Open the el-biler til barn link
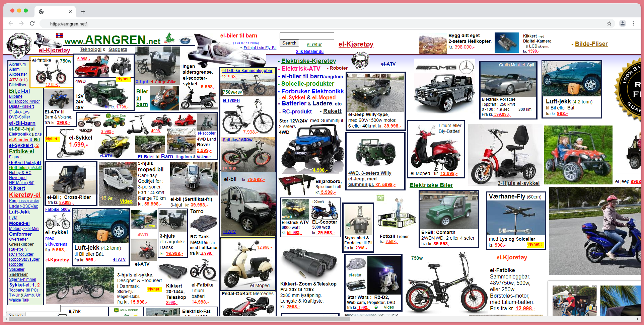 tap(239, 36)
